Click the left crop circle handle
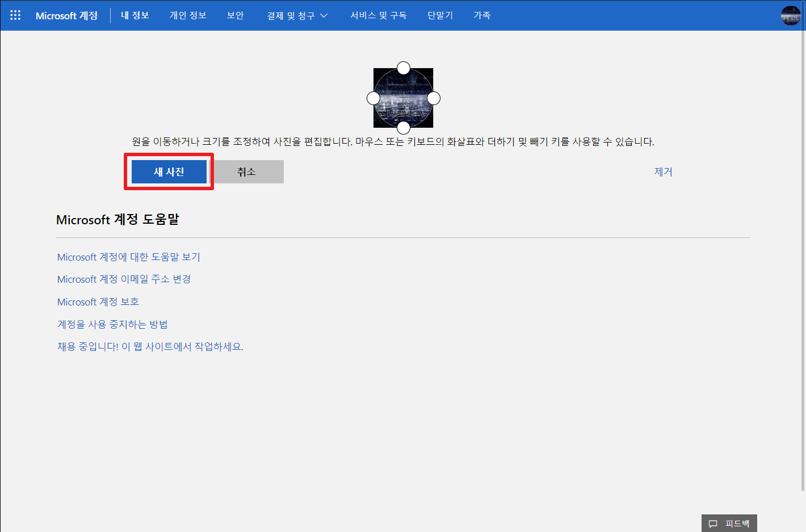Screen dimensions: 806x532 pos(373,98)
